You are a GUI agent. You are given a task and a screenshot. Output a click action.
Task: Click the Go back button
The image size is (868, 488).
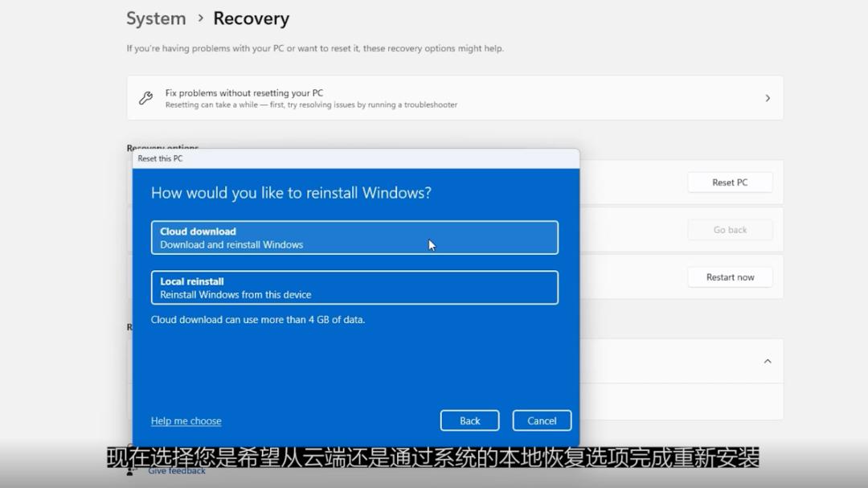(729, 229)
